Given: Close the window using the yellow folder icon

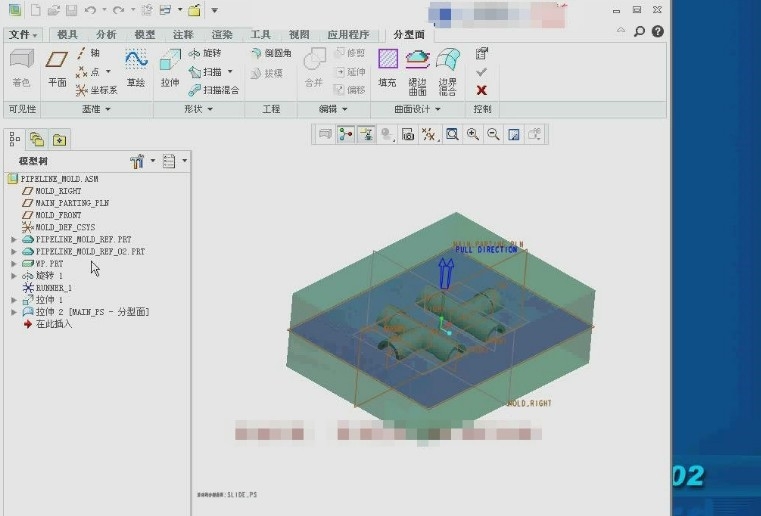Looking at the screenshot, I should (x=194, y=10).
